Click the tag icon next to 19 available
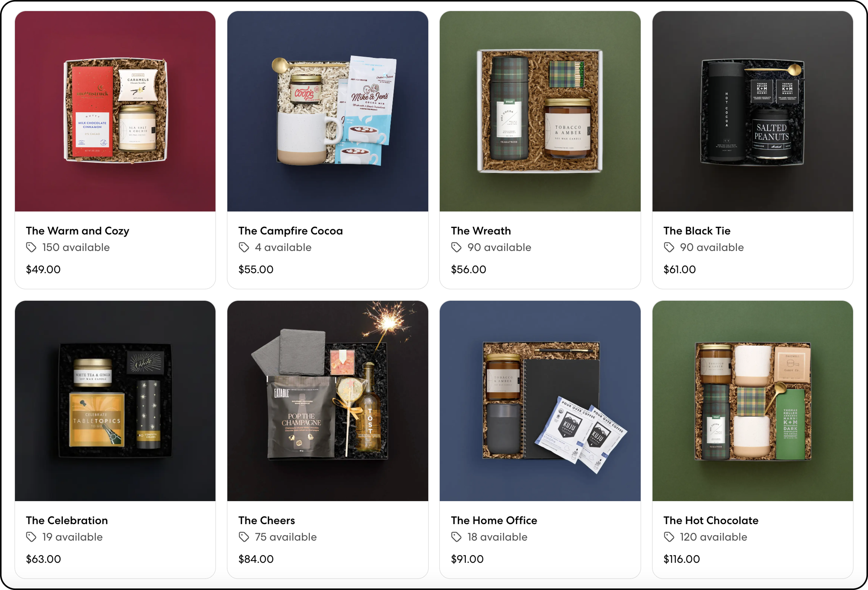868x590 pixels. tap(31, 537)
